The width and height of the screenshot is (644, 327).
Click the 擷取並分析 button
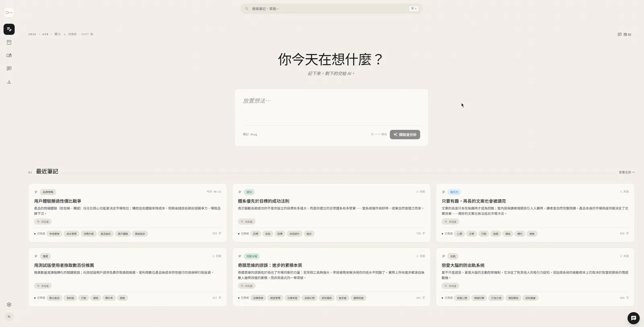(x=405, y=135)
